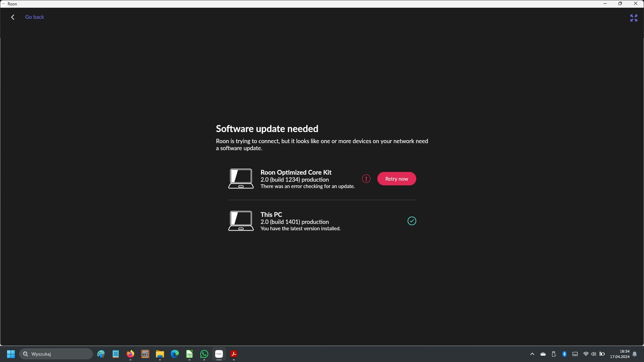
Task: Click the back arrow chevron
Action: click(x=13, y=17)
